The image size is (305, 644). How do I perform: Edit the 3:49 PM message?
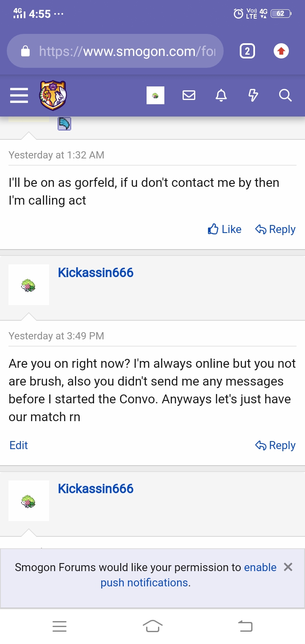tap(19, 445)
